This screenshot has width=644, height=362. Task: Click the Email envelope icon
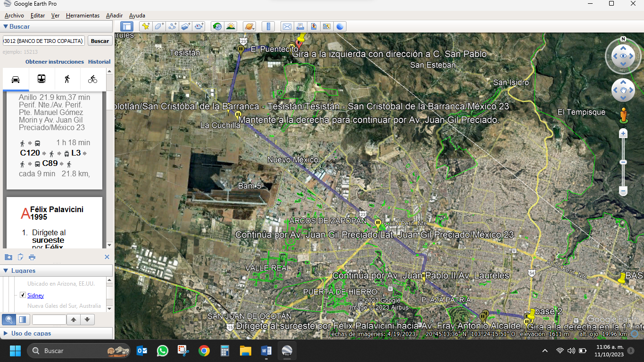point(287,26)
